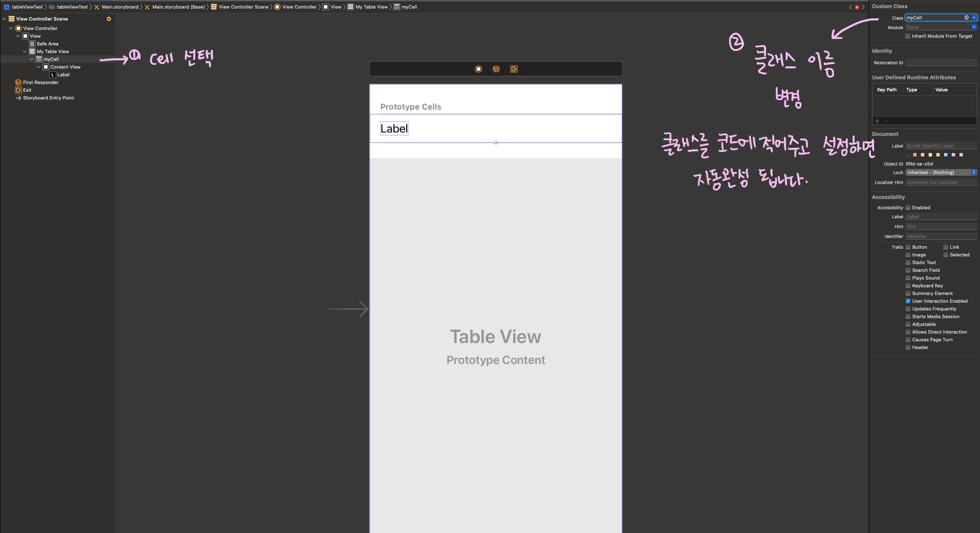Enable Inherit Module From Target
The width and height of the screenshot is (980, 533).
(908, 36)
